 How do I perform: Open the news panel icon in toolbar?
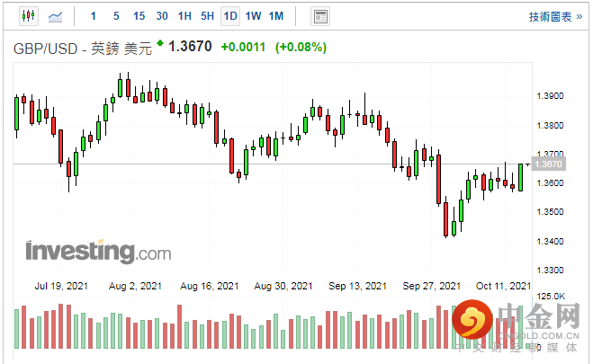[319, 15]
